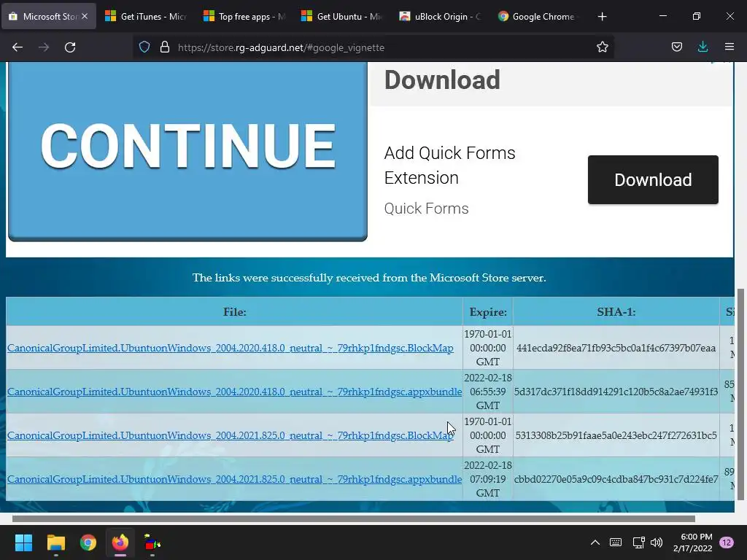Click the Firefox taskbar icon
Viewport: 747px width, 560px height.
120,542
